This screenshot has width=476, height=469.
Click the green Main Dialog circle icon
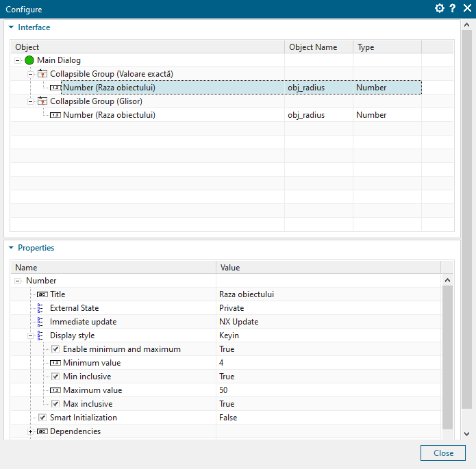(x=29, y=60)
